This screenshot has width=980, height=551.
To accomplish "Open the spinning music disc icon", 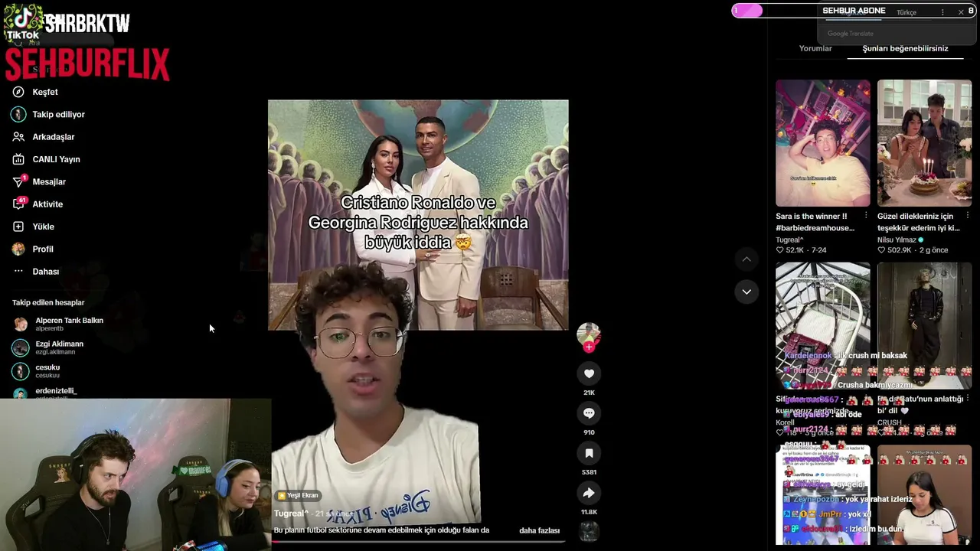I will [589, 531].
